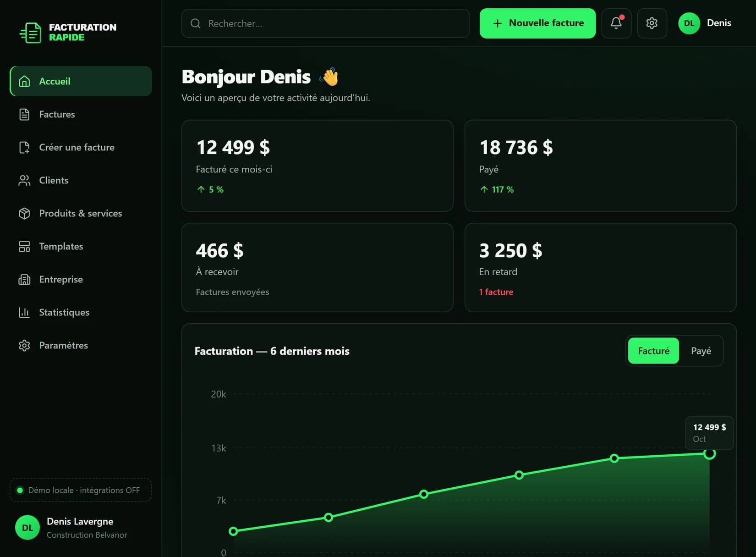Click the 5 % growth indicator
This screenshot has height=557, width=756.
(210, 189)
